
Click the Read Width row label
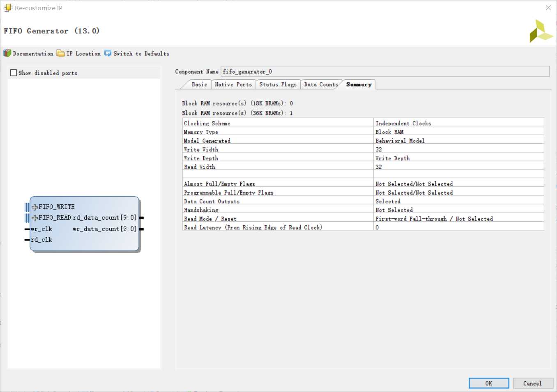[199, 167]
